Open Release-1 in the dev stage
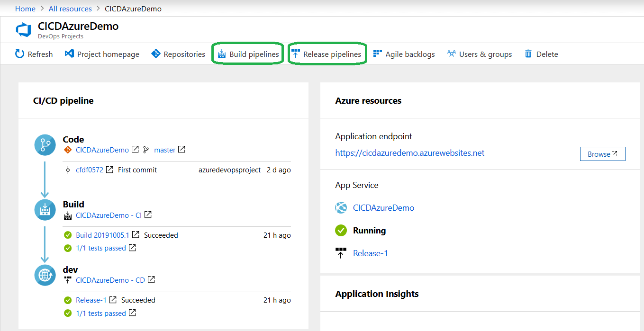Viewport: 644px width, 331px height. (x=91, y=300)
